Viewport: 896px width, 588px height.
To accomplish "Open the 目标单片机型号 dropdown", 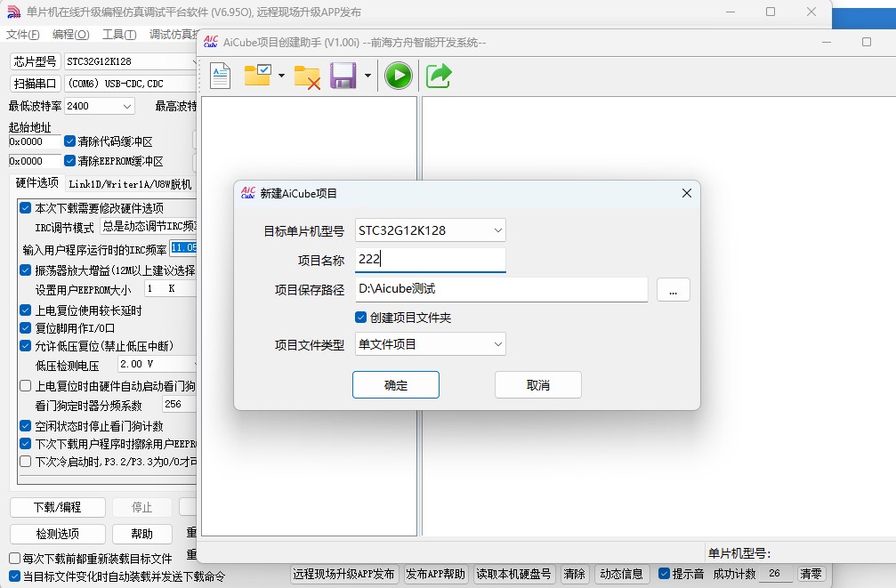I will coord(431,230).
